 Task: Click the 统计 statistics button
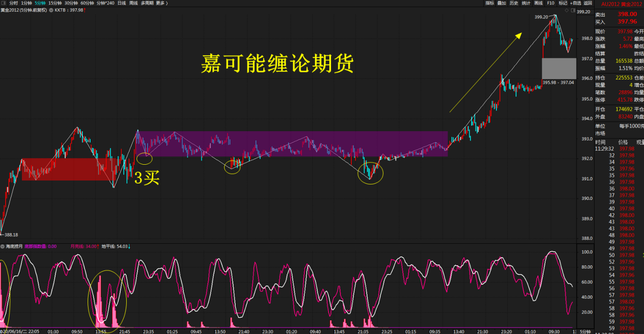526,3
